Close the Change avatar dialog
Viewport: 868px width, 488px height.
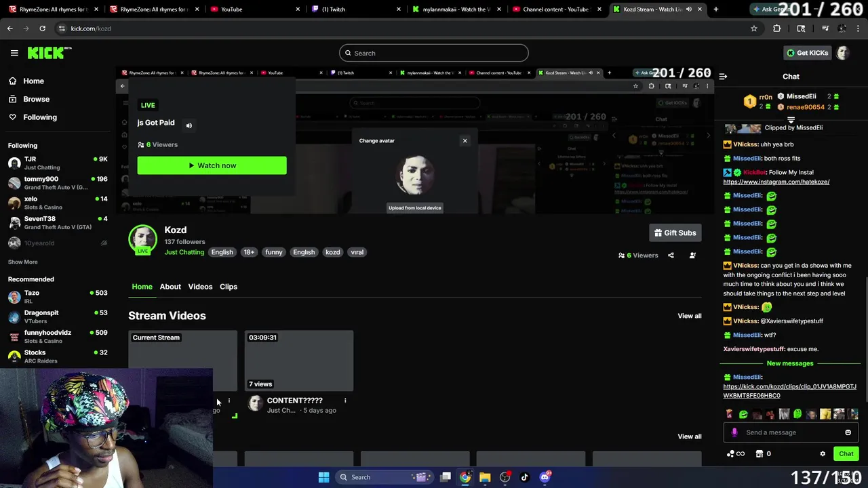(465, 141)
